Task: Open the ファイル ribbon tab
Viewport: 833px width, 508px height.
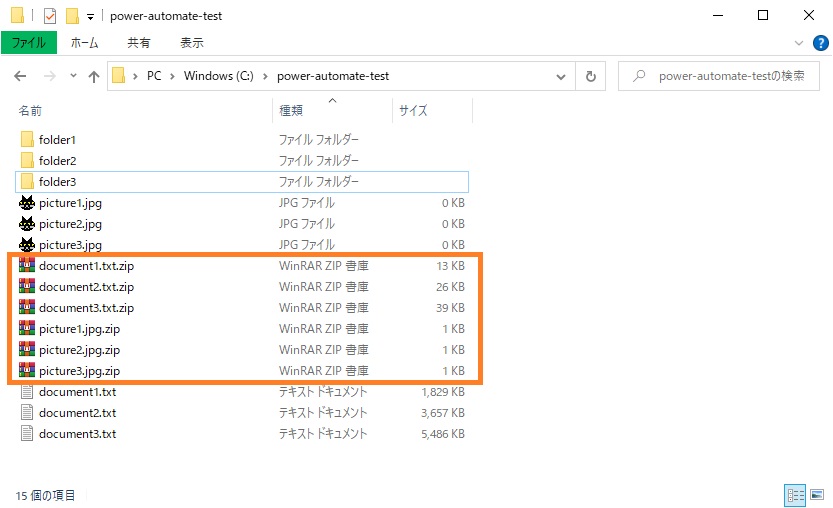Action: [29, 43]
